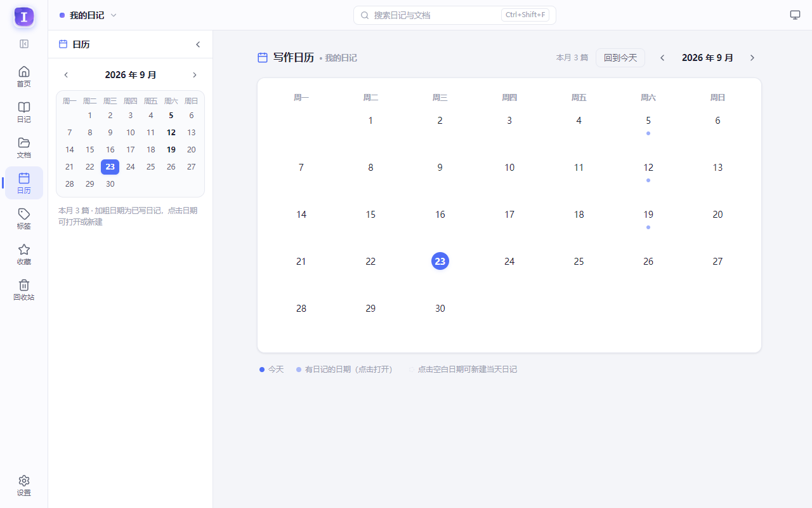The width and height of the screenshot is (812, 508).
Task: Select highlighted 23 in the mini calendar
Action: [110, 167]
